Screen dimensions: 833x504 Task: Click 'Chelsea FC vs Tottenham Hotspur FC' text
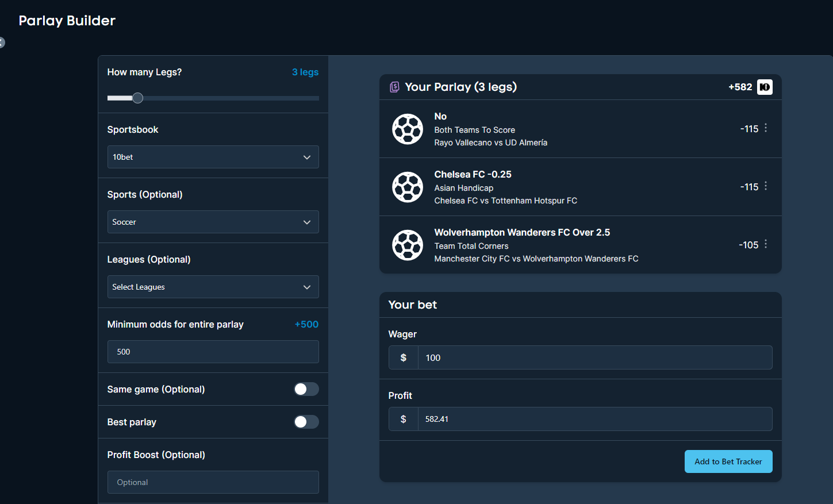(x=505, y=201)
